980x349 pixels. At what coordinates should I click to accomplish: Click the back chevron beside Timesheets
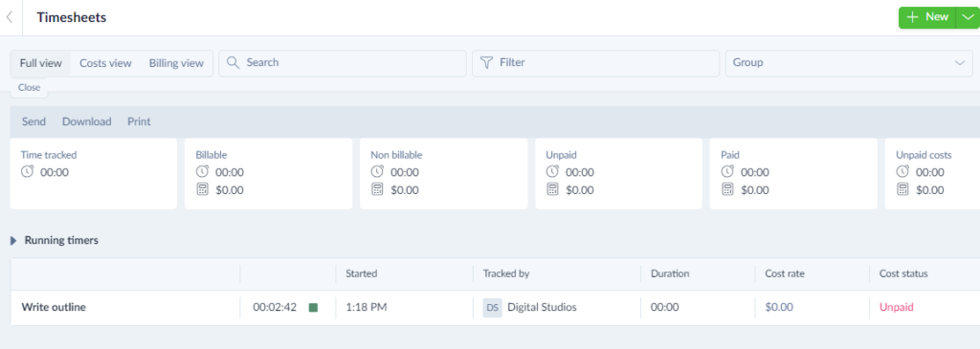pos(10,17)
